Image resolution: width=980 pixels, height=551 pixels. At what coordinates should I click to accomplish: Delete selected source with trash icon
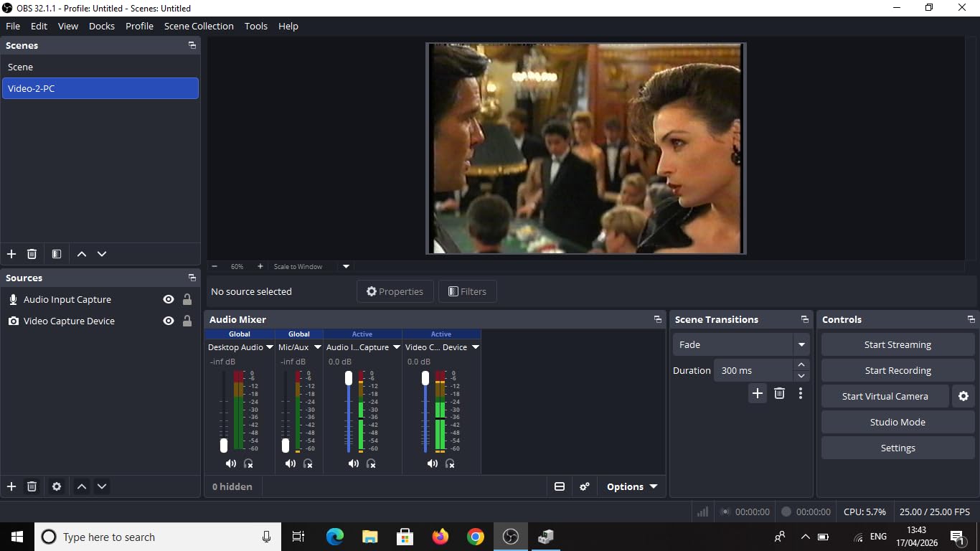(32, 486)
